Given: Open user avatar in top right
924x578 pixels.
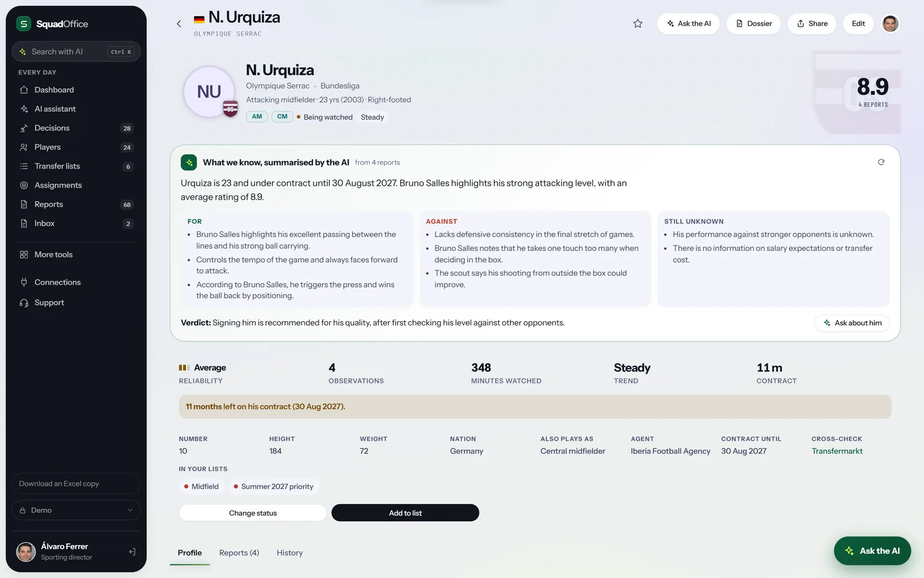Looking at the screenshot, I should (x=891, y=24).
